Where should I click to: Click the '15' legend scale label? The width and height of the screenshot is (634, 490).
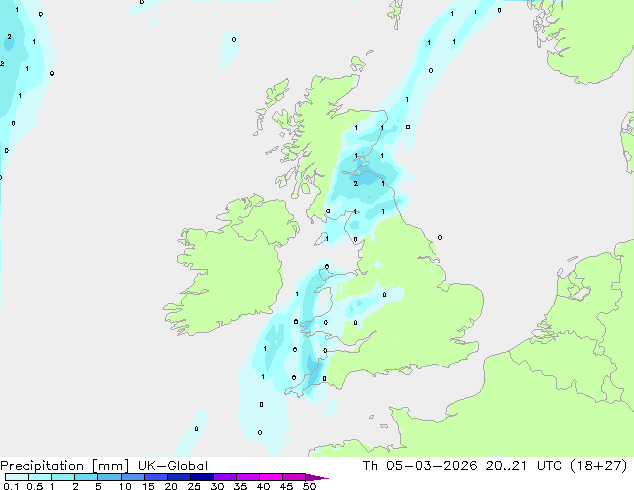[148, 486]
